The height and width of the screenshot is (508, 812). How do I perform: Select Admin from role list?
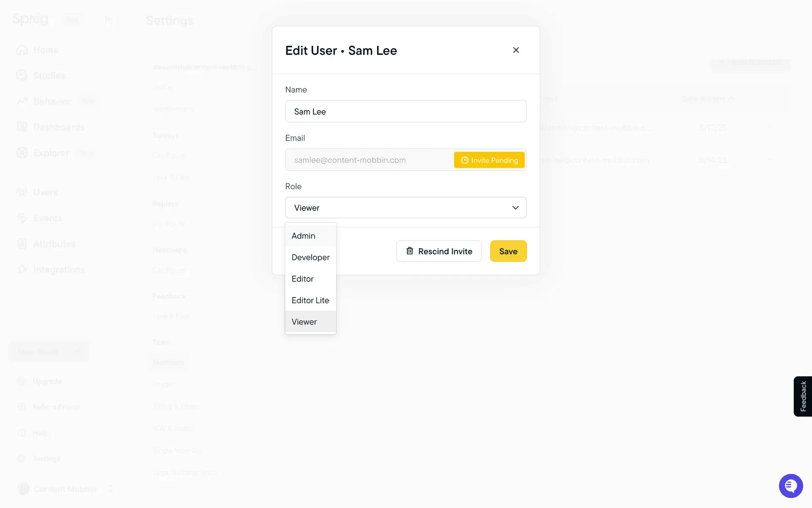(303, 236)
